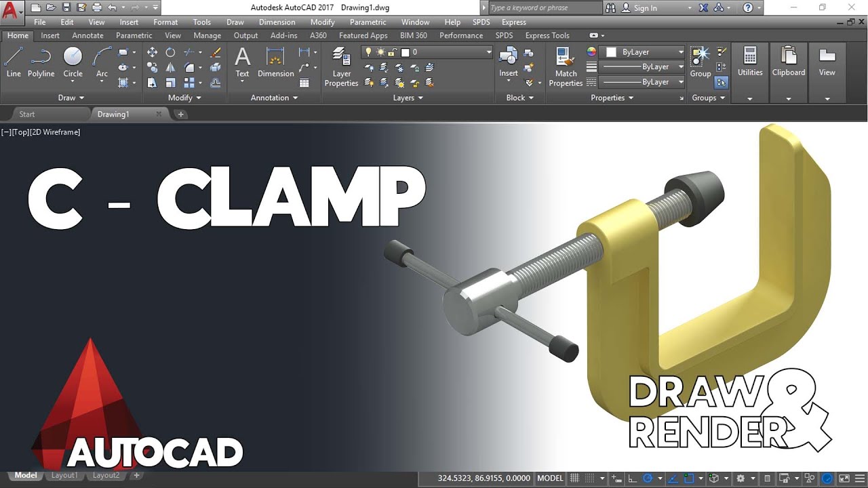Pick the Circle tool

pyautogui.click(x=73, y=62)
